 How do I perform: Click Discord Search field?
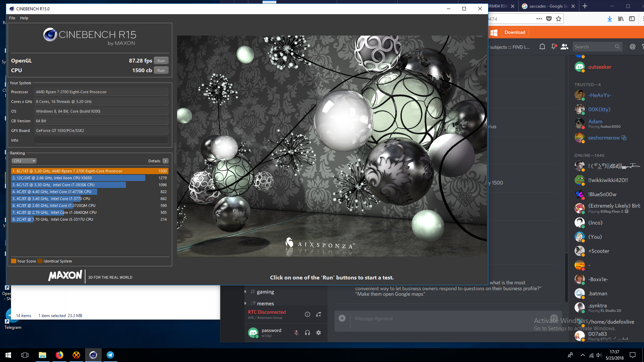(597, 47)
